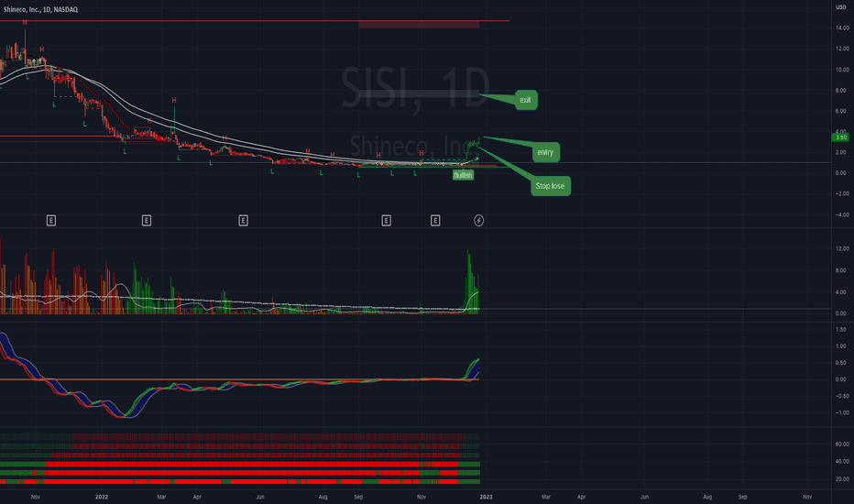This screenshot has height=504, width=854.
Task: Click the -0.50 oscillator scale label
Action: (x=841, y=396)
